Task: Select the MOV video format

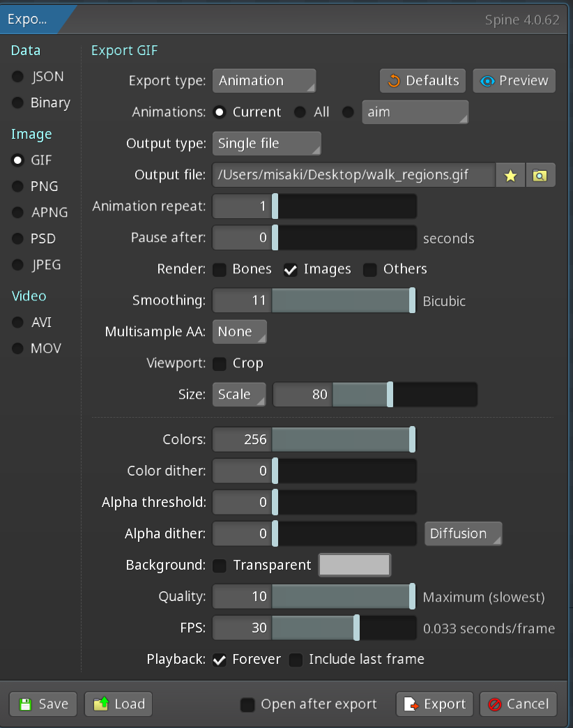Action: [17, 348]
